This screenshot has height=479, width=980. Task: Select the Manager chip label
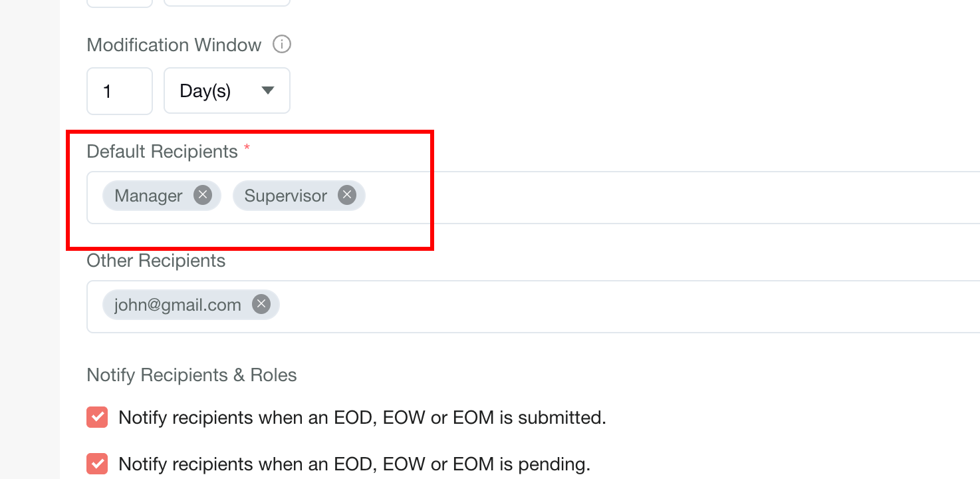click(148, 196)
